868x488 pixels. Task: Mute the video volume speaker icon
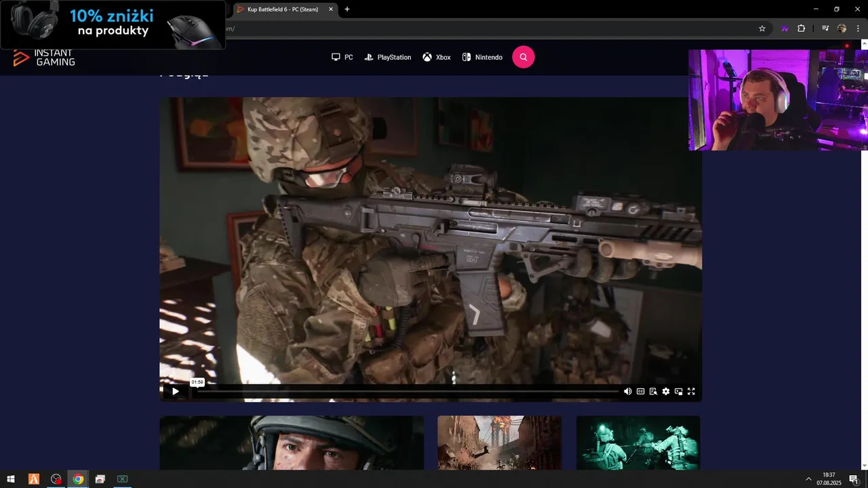(627, 391)
